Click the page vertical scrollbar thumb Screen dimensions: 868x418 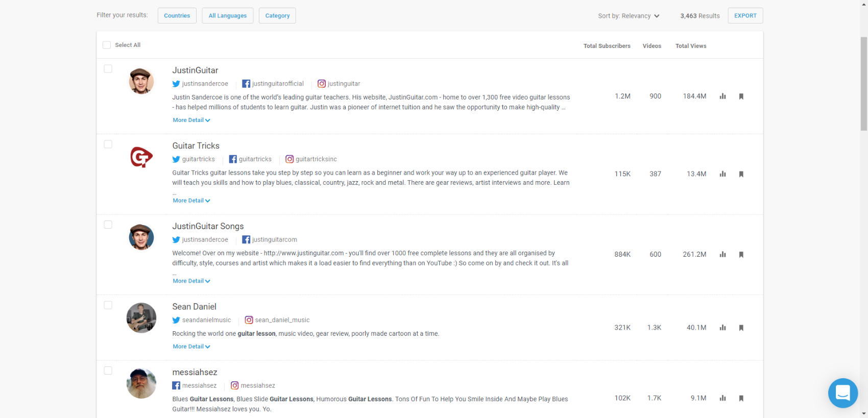(864, 83)
